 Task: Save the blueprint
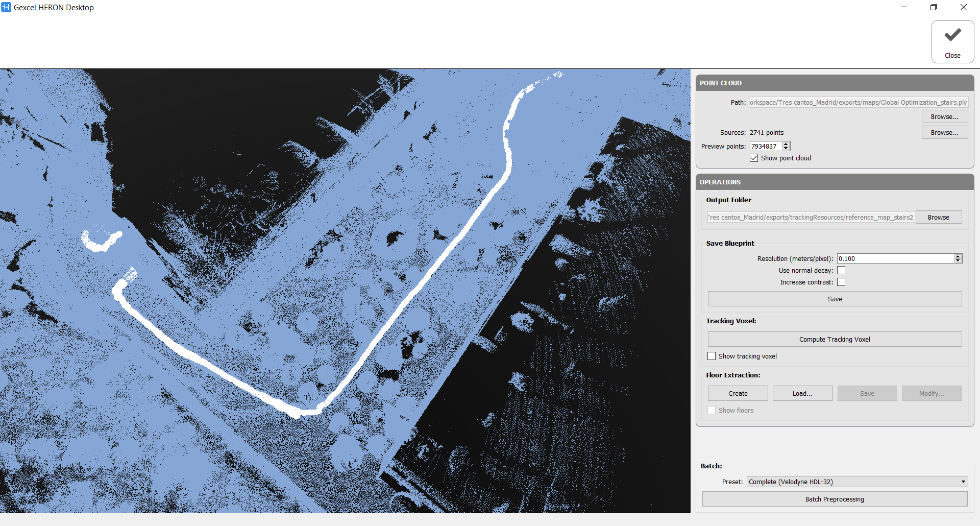click(x=835, y=299)
